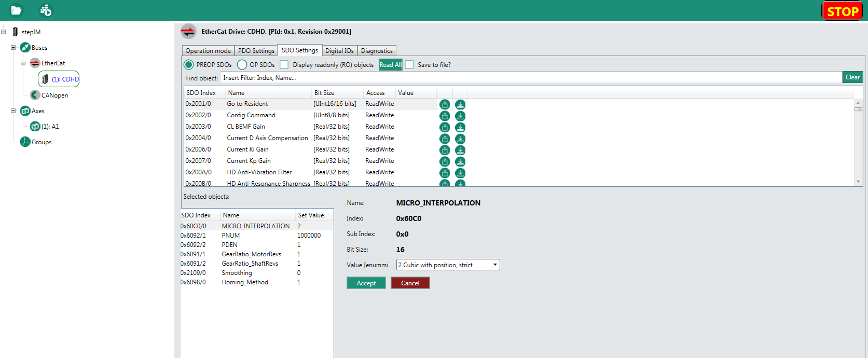The width and height of the screenshot is (868, 358).
Task: Click the build-and-run icon in top bar
Action: click(x=46, y=10)
